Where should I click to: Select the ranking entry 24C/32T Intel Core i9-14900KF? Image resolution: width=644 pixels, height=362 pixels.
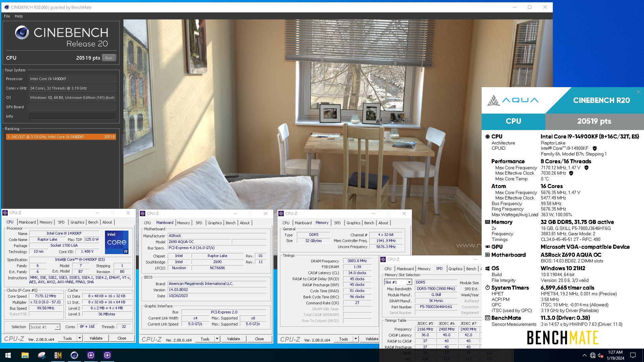click(61, 137)
